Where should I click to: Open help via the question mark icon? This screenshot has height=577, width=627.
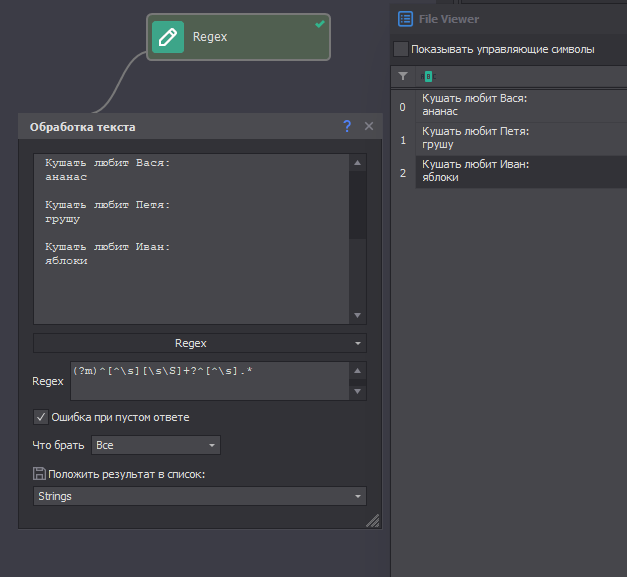pos(347,127)
